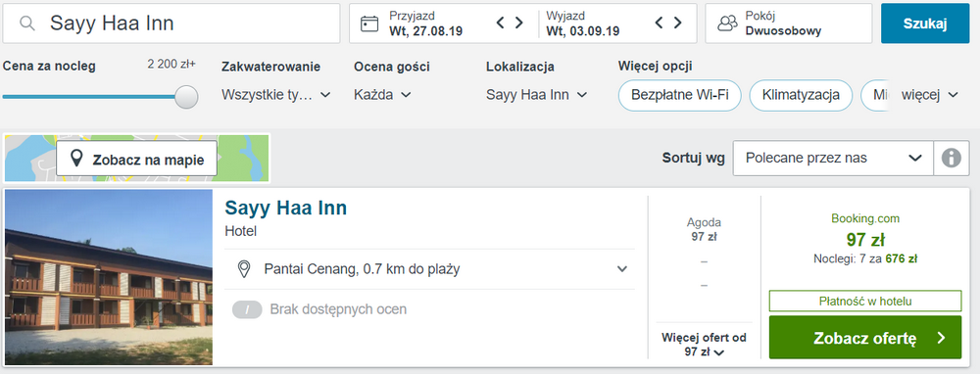
Task: Click the Zobacz na mapie button
Action: click(x=137, y=159)
